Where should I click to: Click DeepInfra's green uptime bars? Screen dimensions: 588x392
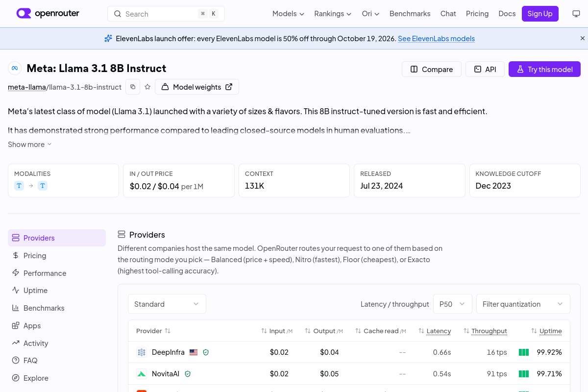click(524, 352)
